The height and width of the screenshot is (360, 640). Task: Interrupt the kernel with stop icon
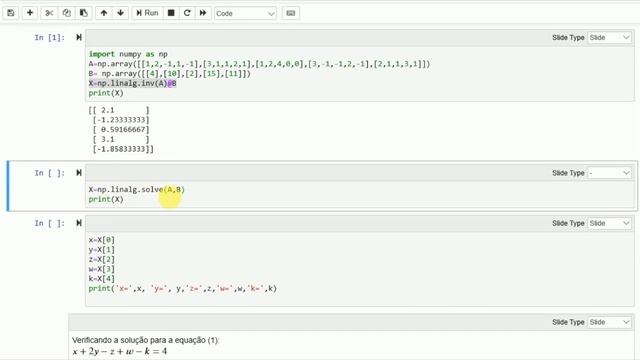click(x=171, y=13)
